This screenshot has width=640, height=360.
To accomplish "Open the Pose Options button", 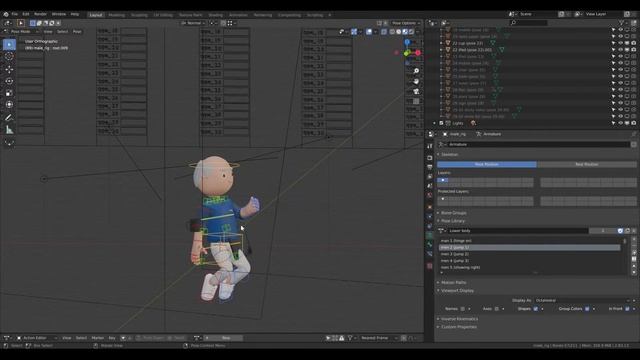I will (x=406, y=23).
